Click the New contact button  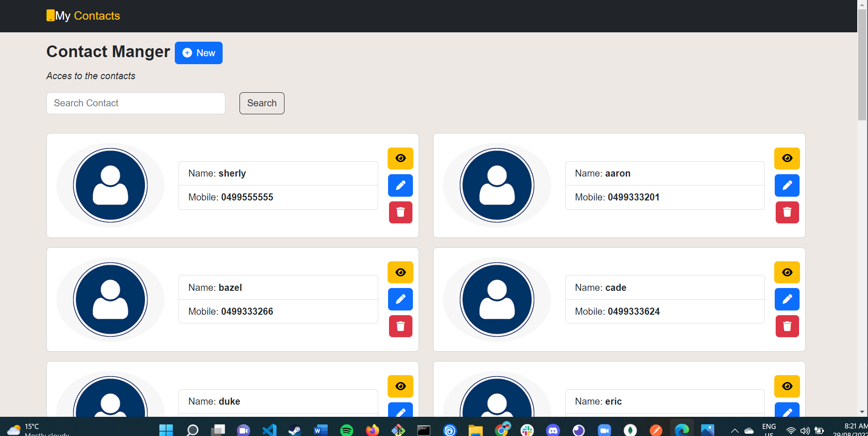point(198,53)
